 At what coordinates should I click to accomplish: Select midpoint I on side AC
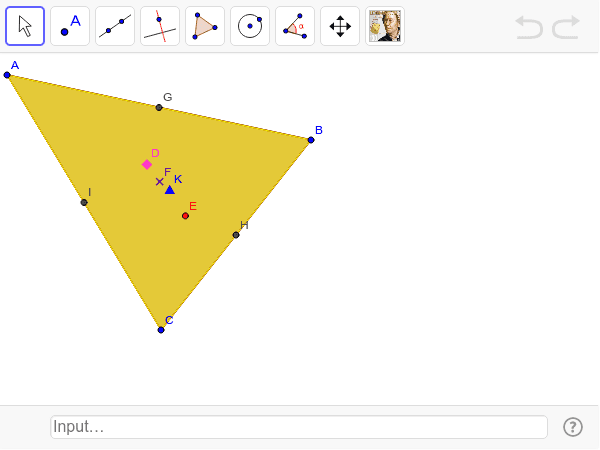[84, 202]
